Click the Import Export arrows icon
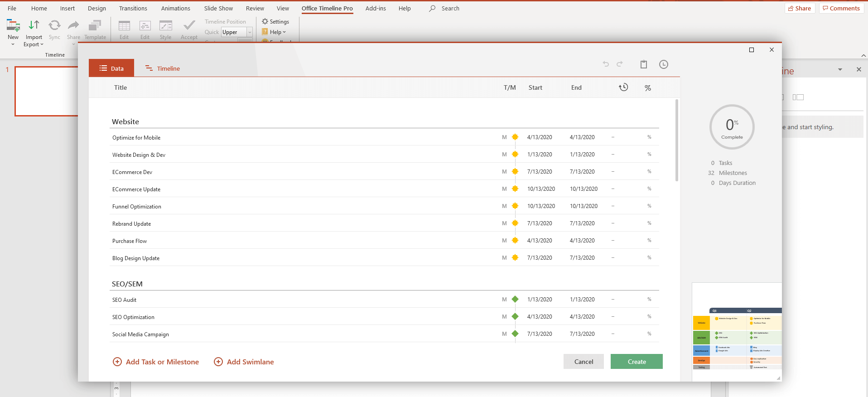 34,25
